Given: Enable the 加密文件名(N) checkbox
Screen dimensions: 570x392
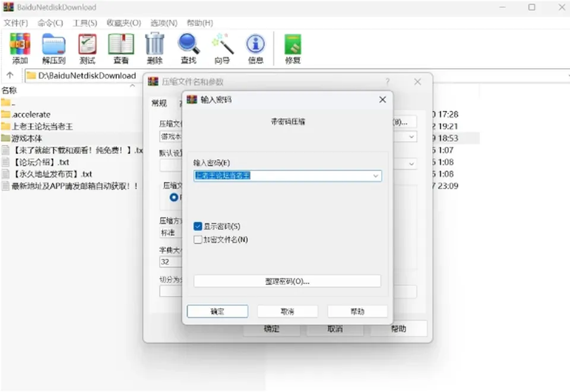Looking at the screenshot, I should [198, 239].
